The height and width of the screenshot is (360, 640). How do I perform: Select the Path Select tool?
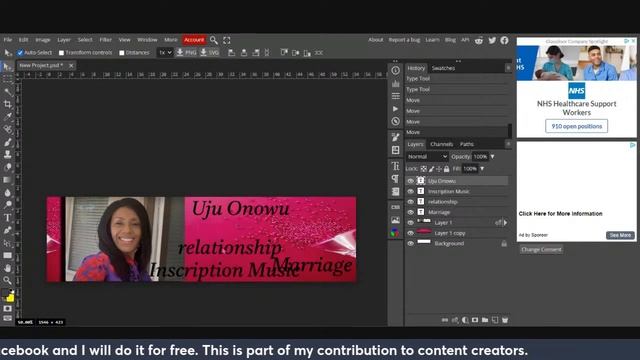7,243
